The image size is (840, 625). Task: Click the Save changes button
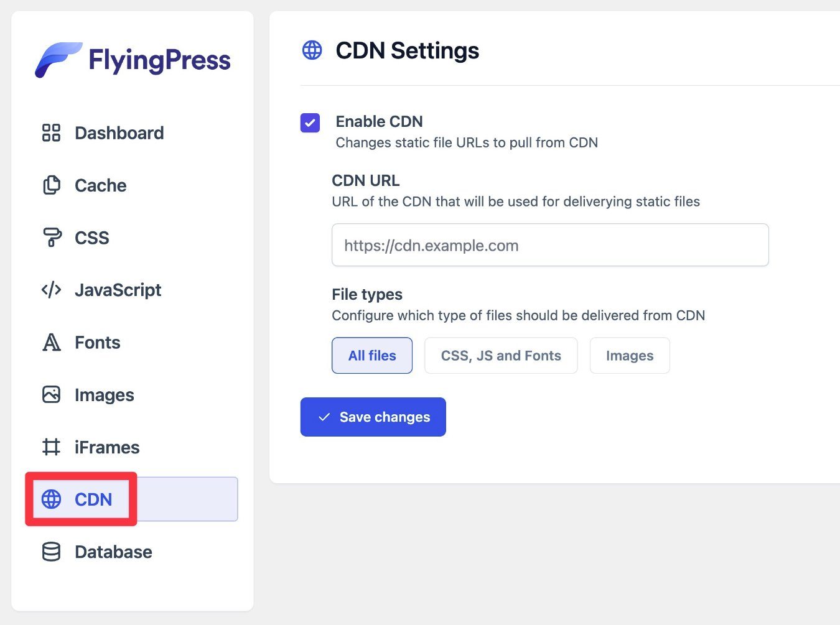click(373, 417)
